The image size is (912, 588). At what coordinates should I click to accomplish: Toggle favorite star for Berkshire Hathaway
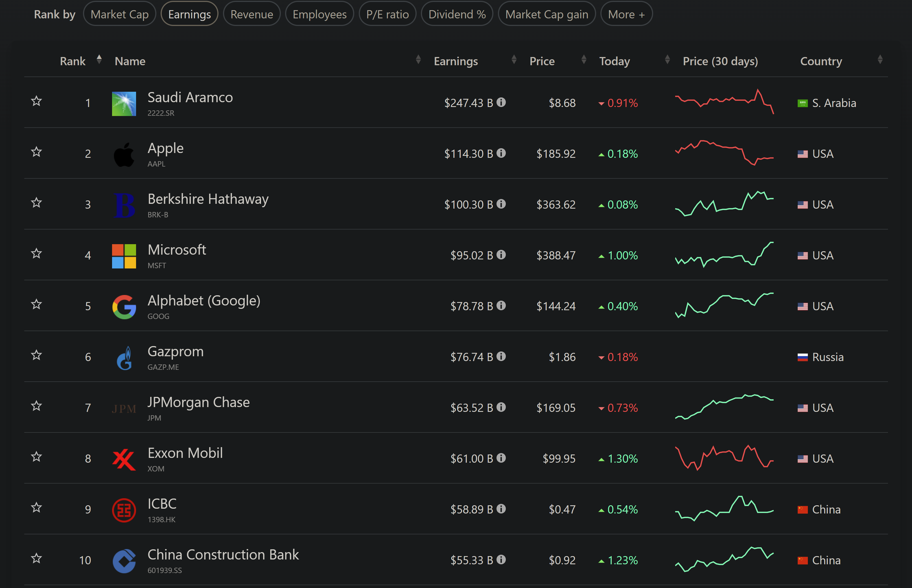(x=36, y=203)
